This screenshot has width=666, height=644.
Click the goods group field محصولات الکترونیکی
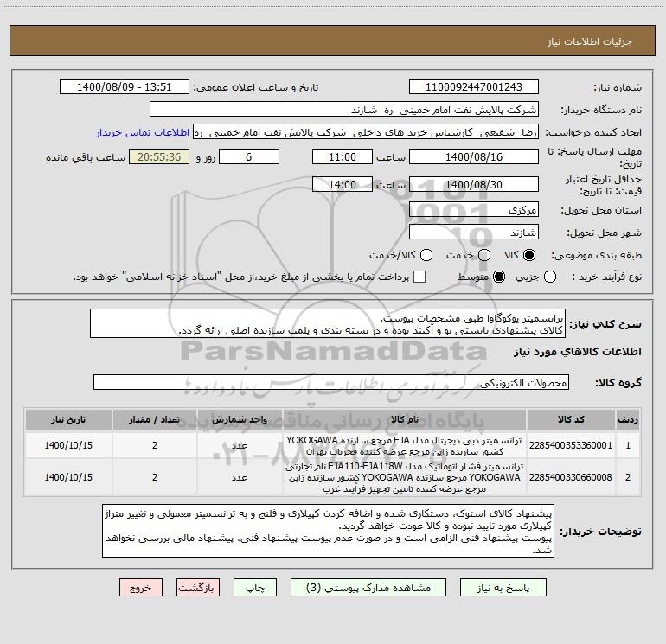click(331, 382)
